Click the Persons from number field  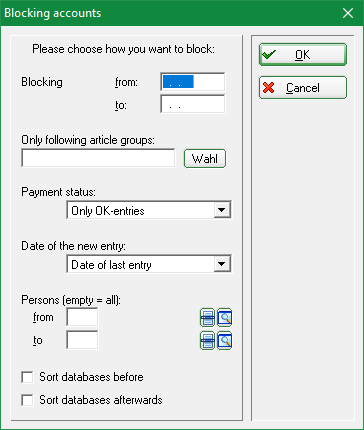[x=82, y=317]
